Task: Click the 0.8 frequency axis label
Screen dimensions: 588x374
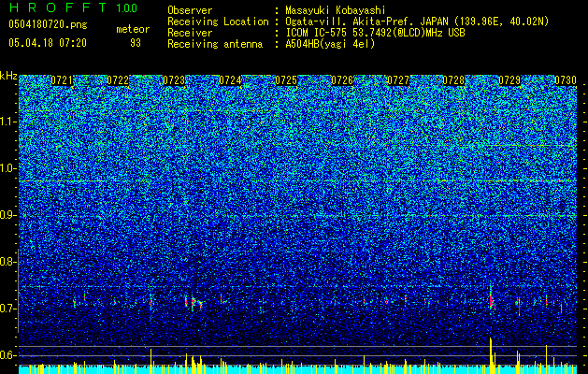Action: coord(7,262)
